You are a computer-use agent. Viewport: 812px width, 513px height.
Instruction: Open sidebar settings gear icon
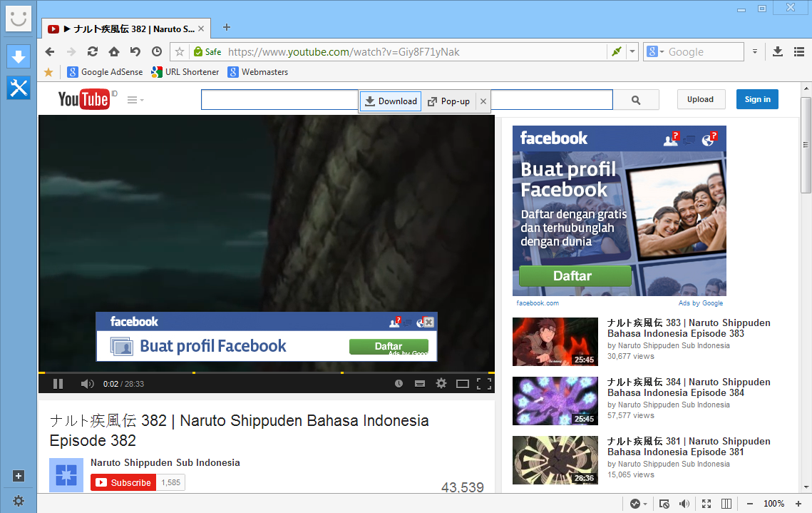pyautogui.click(x=18, y=501)
